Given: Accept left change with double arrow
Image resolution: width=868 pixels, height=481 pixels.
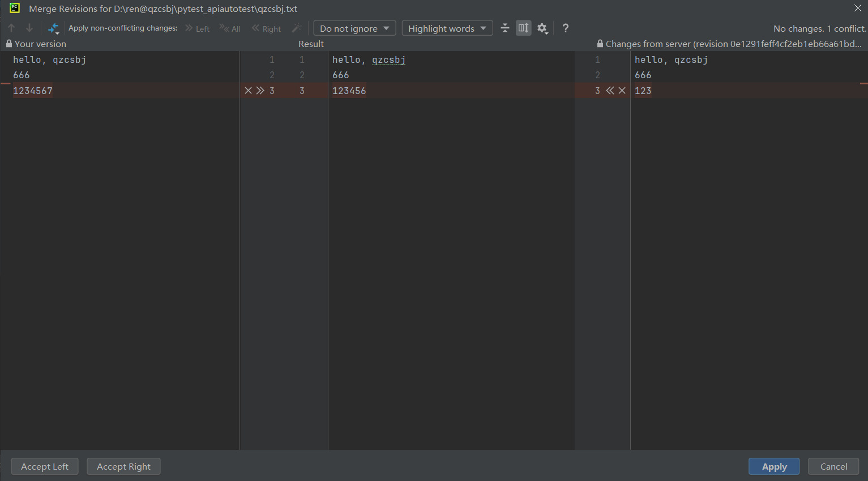Looking at the screenshot, I should coord(260,91).
